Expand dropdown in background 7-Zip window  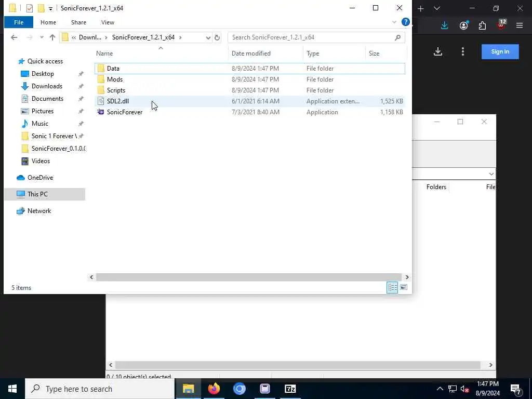point(491,174)
